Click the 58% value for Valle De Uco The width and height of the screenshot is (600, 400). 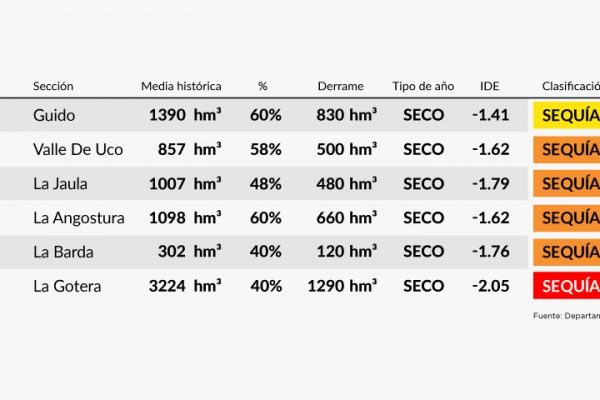click(266, 149)
